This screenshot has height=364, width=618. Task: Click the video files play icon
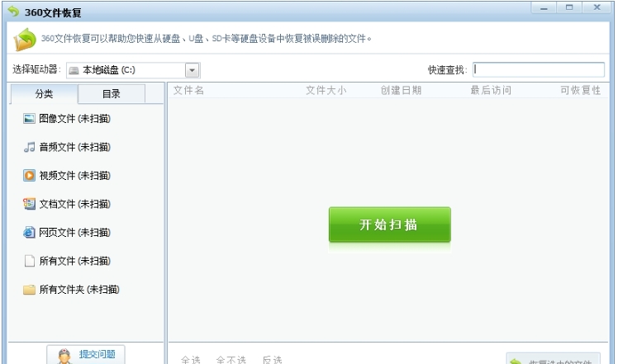click(29, 175)
